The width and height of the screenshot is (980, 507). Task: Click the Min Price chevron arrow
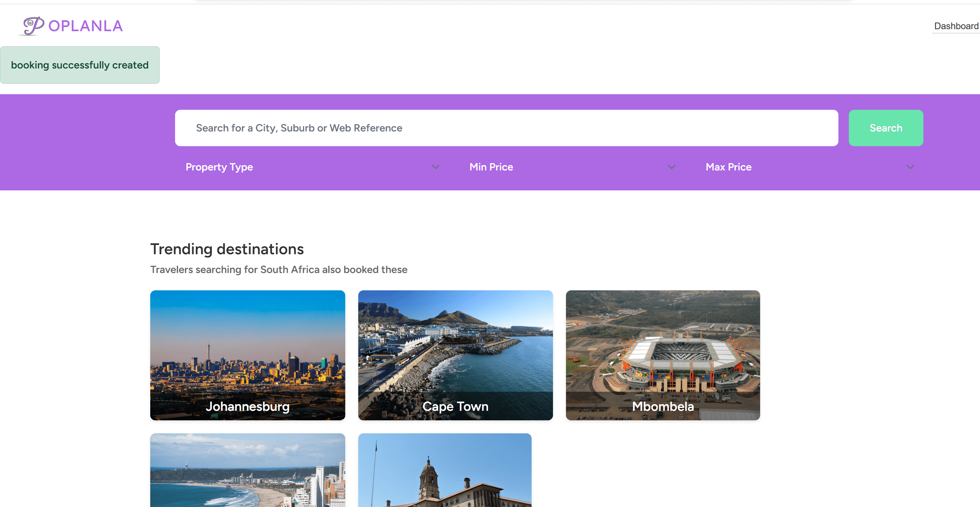(671, 167)
